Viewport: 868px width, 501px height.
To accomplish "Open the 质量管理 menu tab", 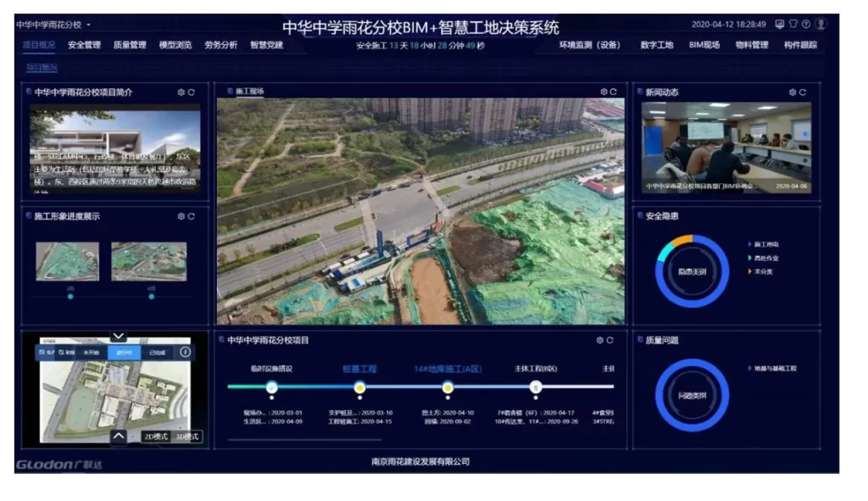I will pyautogui.click(x=130, y=45).
